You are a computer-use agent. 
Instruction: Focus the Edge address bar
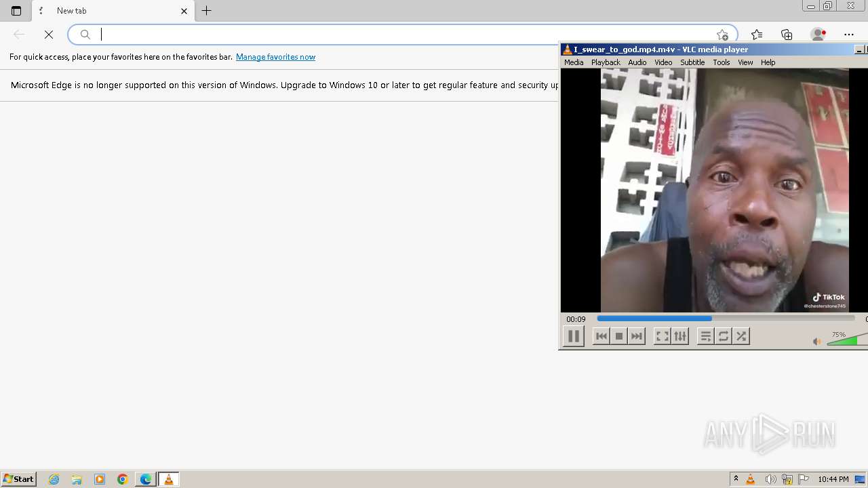[x=403, y=35]
